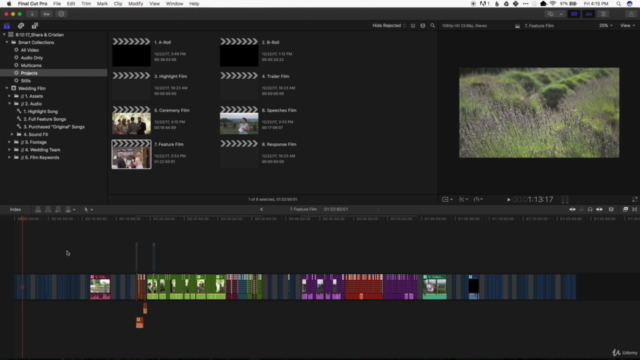Open workspace layout dropdown arrow
Image resolution: width=640 pixels, height=360 pixels.
(561, 14)
